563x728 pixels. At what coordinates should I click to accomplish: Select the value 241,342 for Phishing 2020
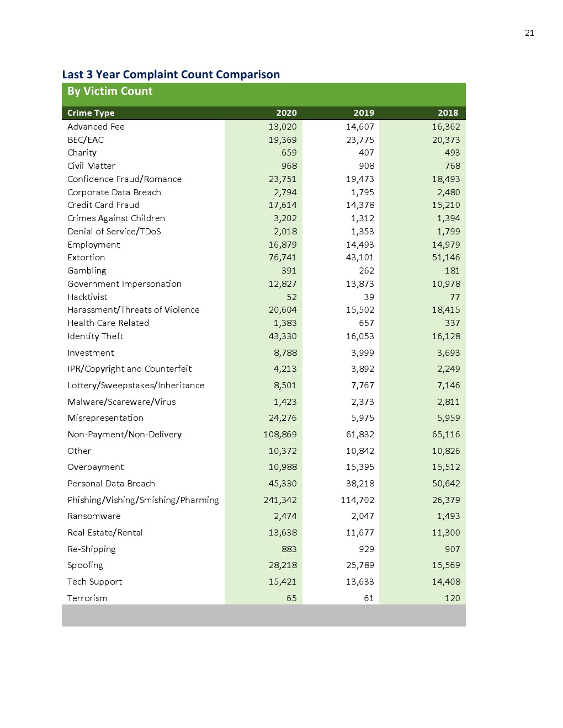[x=280, y=500]
